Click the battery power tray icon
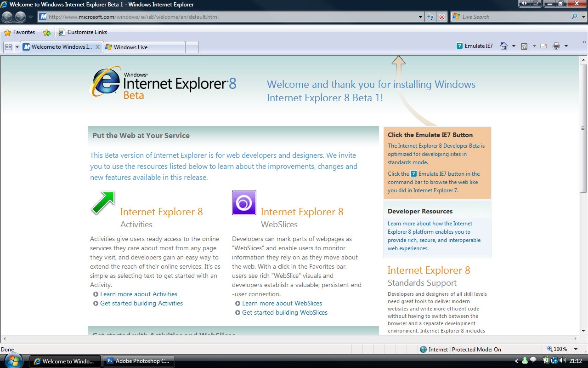The width and height of the screenshot is (588, 368). click(x=547, y=361)
